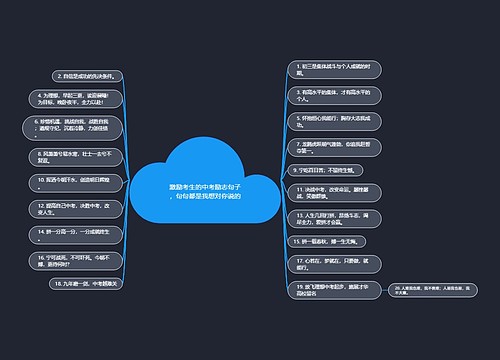Click node 10 on the left branch
The height and width of the screenshot is (360, 500).
tap(76, 183)
